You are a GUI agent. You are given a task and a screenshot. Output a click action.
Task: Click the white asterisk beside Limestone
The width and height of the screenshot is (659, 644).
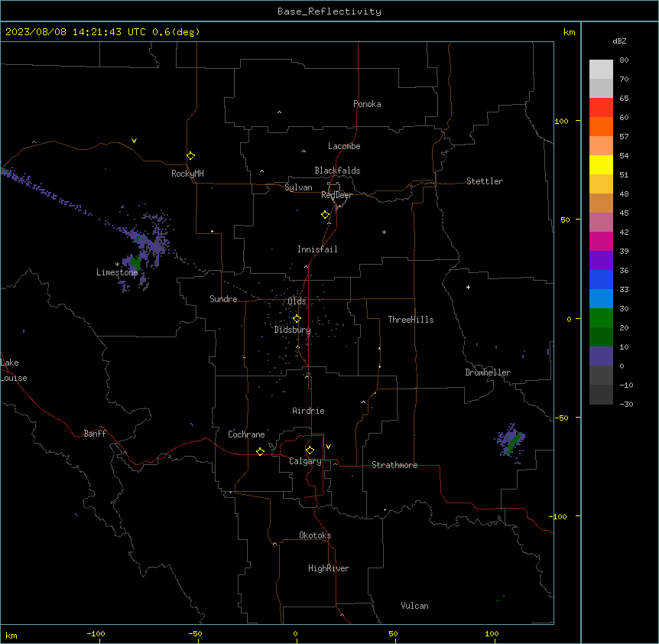[x=117, y=265]
